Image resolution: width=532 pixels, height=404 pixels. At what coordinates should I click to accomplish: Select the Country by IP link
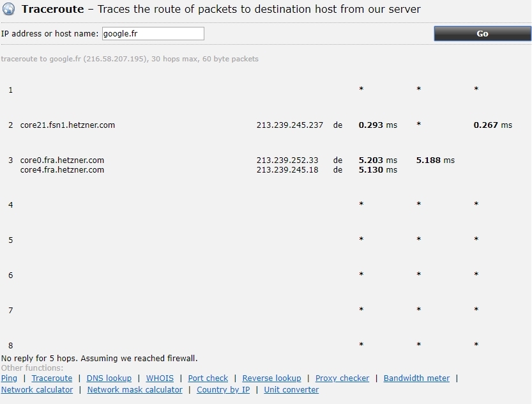click(x=223, y=390)
